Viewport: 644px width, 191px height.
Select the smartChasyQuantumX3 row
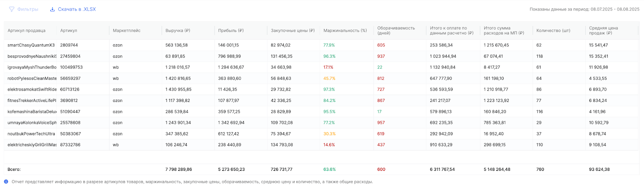point(31,45)
